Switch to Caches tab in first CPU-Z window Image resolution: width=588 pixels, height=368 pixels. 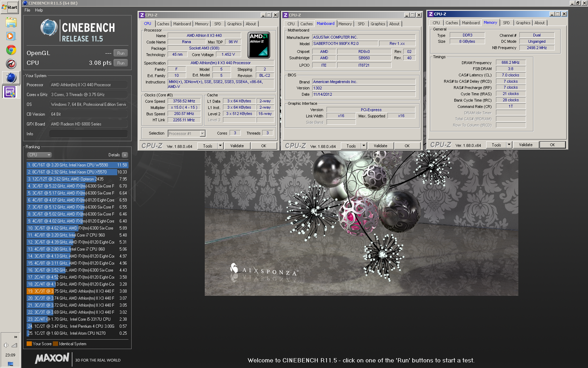tap(163, 24)
